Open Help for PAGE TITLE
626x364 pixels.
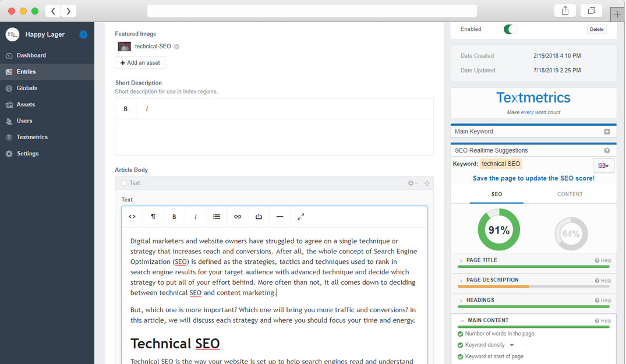click(603, 260)
